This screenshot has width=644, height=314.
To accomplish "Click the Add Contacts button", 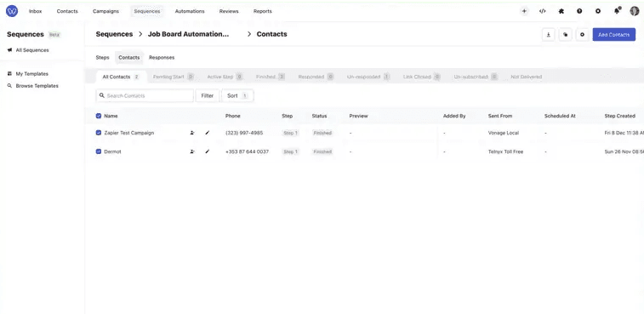I will pos(614,35).
